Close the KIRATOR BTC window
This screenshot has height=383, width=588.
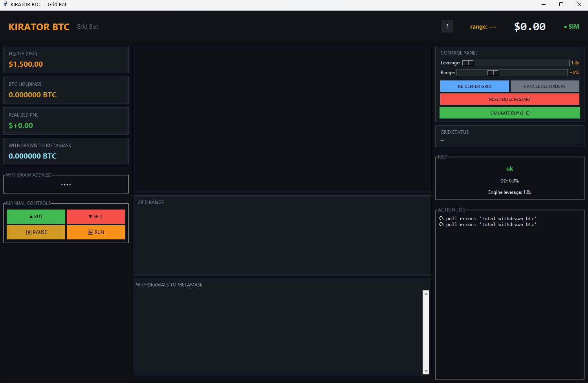click(x=579, y=5)
